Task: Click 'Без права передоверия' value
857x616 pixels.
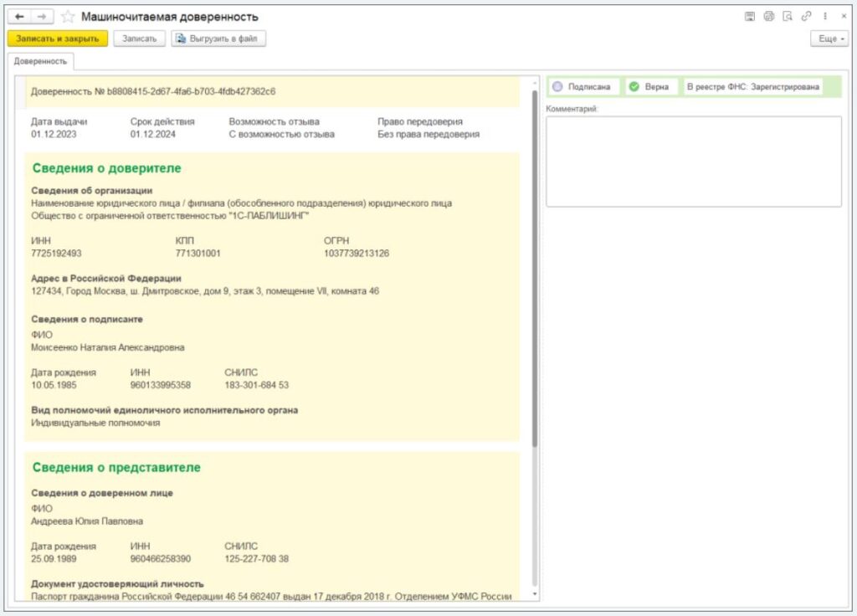Action: click(428, 135)
